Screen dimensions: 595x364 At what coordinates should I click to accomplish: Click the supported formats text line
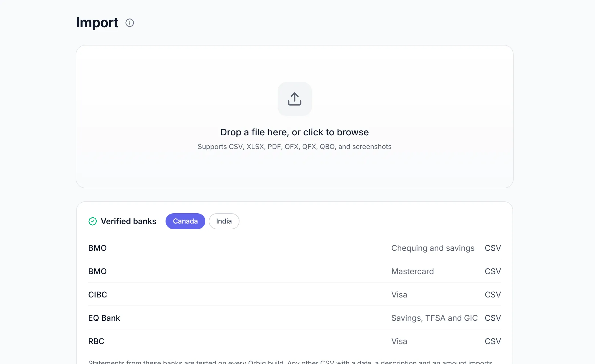(295, 147)
